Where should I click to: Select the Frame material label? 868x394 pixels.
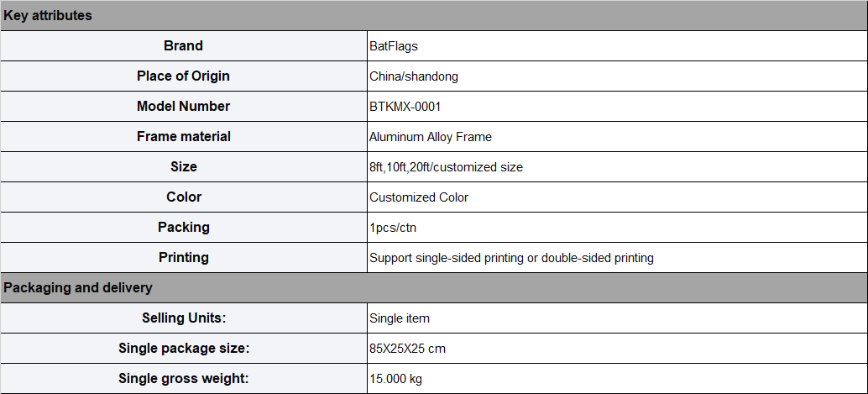[x=183, y=136]
